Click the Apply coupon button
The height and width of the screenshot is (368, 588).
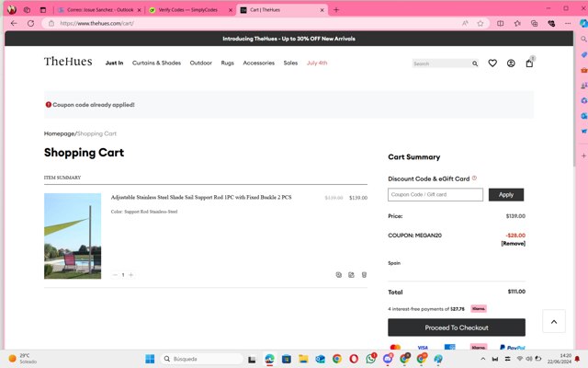506,194
